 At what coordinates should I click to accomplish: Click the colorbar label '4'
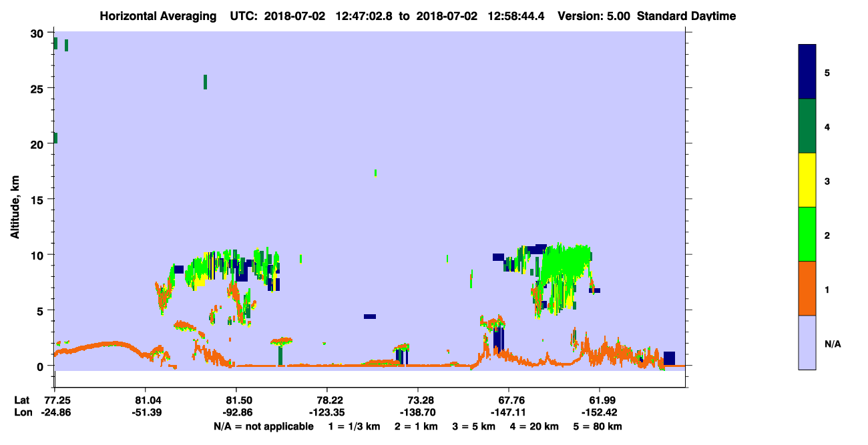click(x=827, y=127)
